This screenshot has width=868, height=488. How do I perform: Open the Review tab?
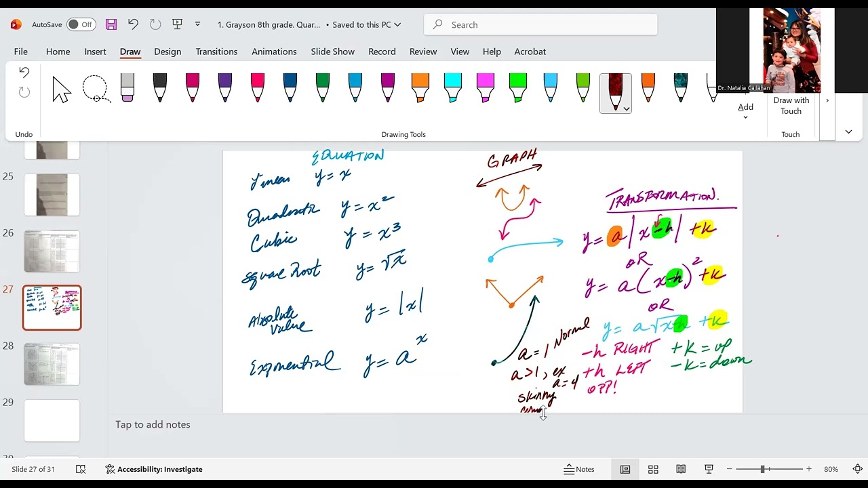[x=423, y=52]
